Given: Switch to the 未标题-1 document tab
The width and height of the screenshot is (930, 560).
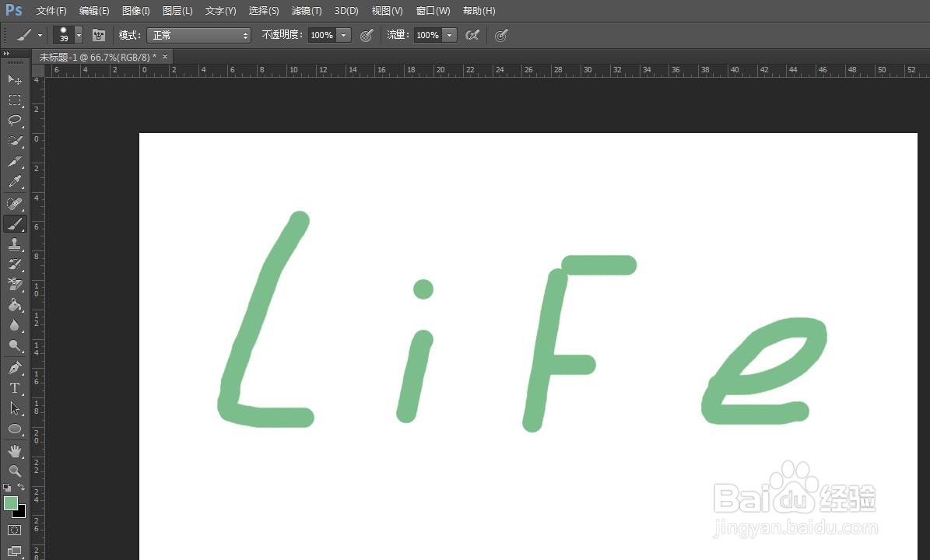Looking at the screenshot, I should click(98, 57).
